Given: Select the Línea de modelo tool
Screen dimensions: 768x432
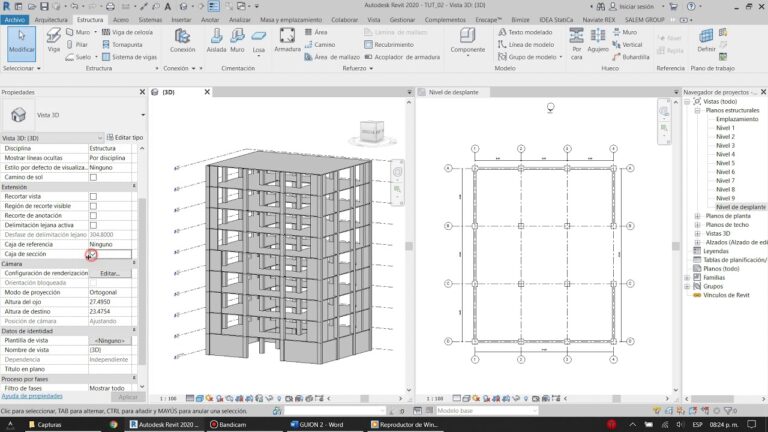Looking at the screenshot, I should [526, 45].
